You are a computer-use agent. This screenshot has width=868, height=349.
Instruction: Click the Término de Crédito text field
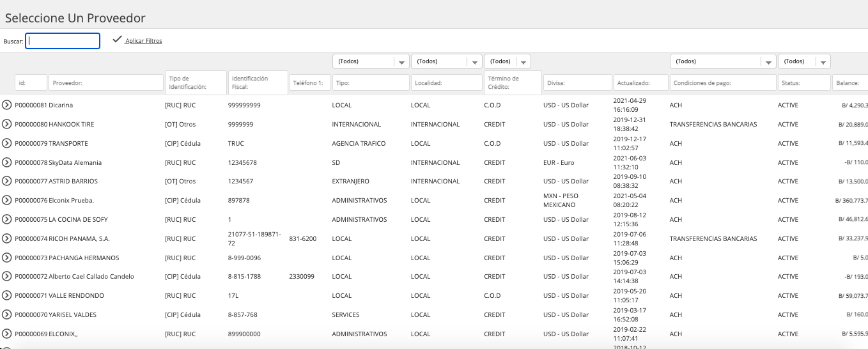(x=513, y=82)
